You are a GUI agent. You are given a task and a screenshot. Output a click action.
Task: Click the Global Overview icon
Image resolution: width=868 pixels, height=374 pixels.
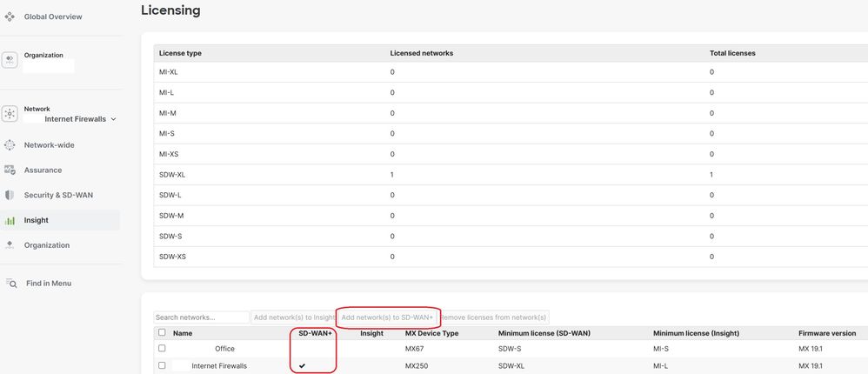coord(10,17)
